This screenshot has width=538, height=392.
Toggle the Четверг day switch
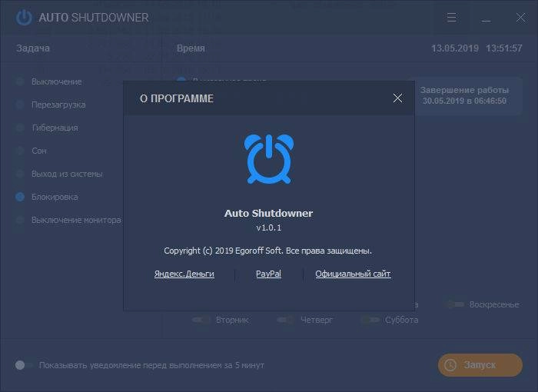286,320
